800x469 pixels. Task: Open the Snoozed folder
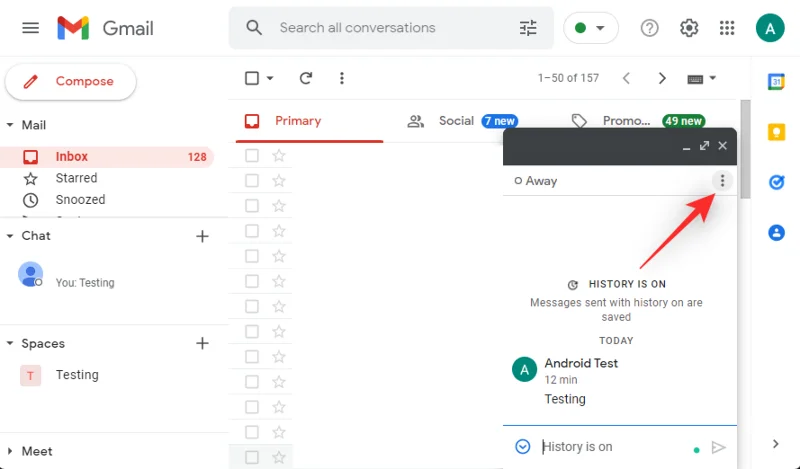80,200
